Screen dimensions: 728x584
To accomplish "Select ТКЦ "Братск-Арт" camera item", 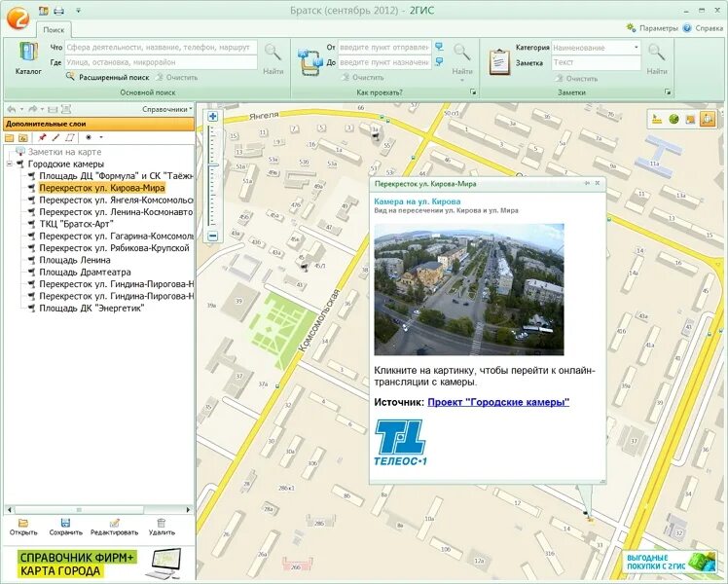I will [x=77, y=224].
